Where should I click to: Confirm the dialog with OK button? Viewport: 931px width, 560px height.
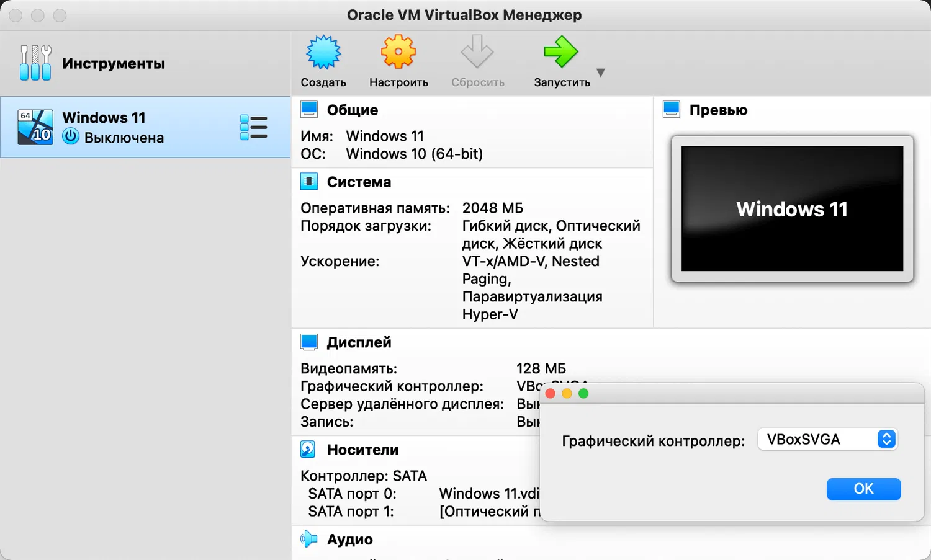(x=863, y=489)
